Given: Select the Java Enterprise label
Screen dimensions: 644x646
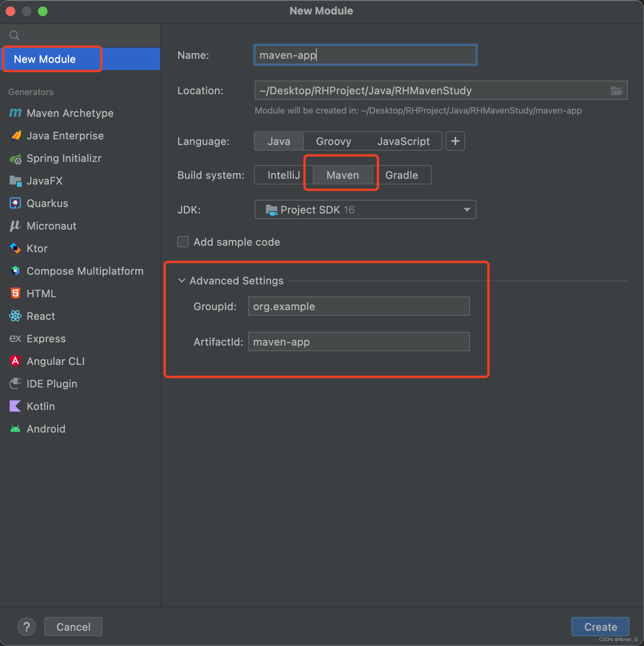Looking at the screenshot, I should 65,136.
